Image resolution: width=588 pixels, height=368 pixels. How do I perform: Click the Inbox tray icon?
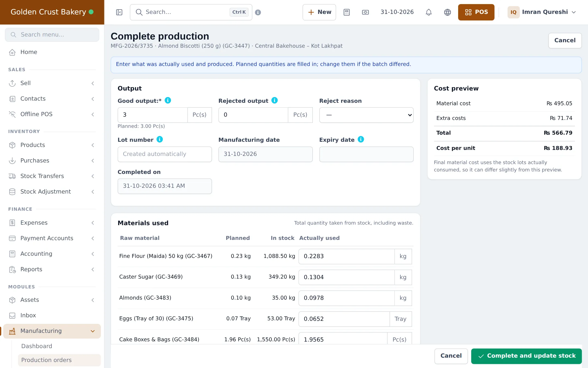click(x=12, y=316)
